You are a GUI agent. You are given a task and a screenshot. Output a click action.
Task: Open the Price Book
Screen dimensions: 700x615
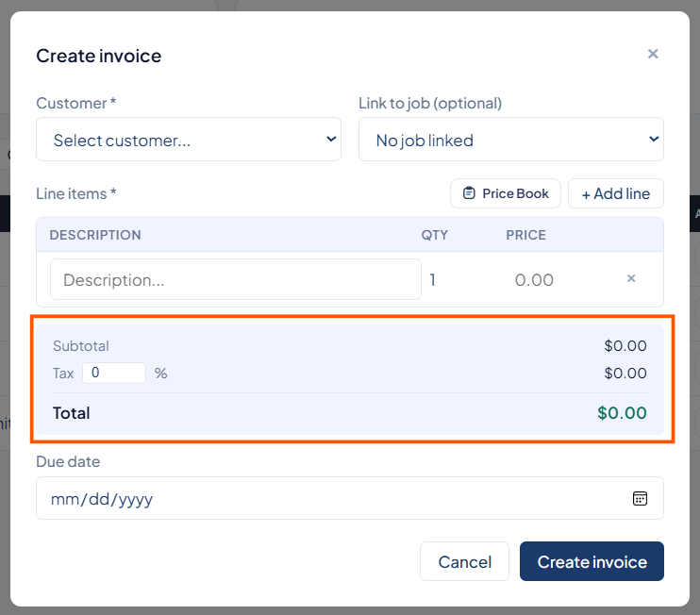(506, 193)
